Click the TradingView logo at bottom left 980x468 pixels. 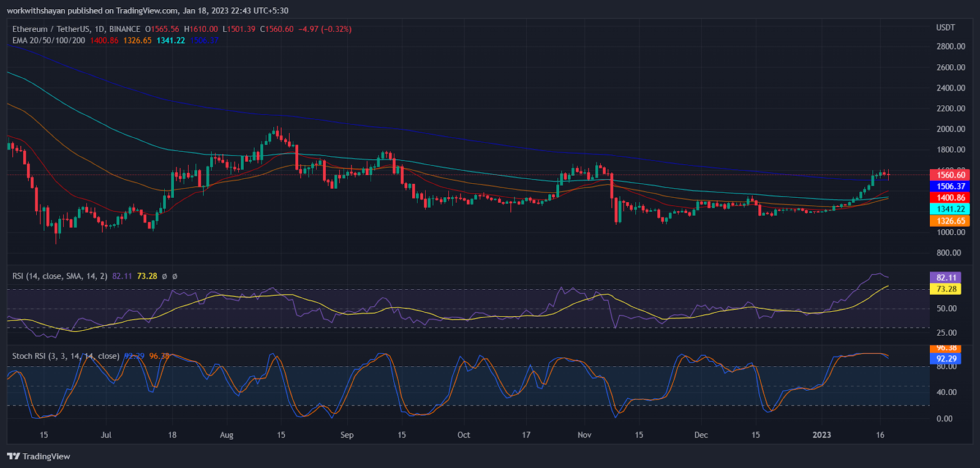[39, 456]
